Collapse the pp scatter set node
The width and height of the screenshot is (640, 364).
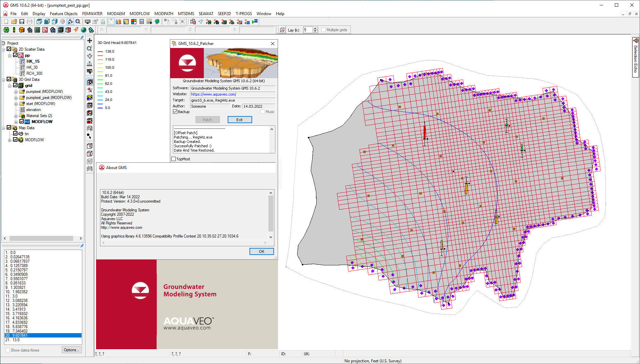(10, 55)
